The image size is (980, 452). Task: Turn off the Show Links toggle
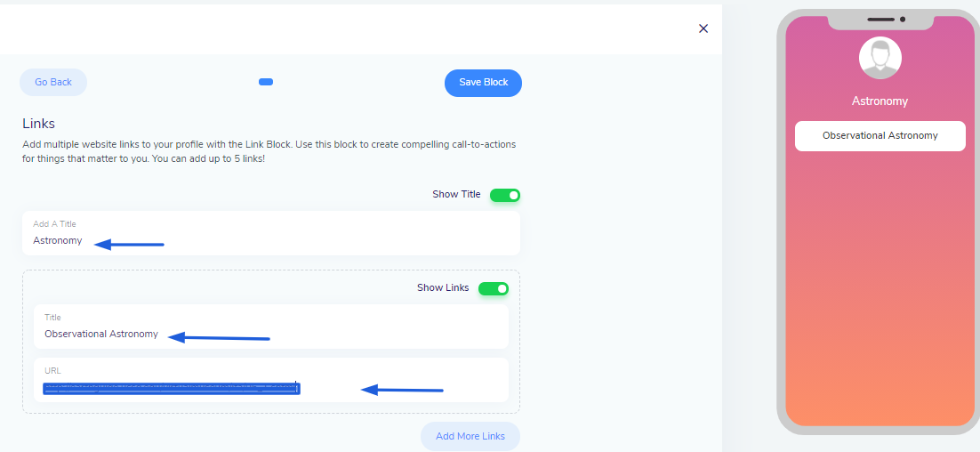[x=493, y=288]
